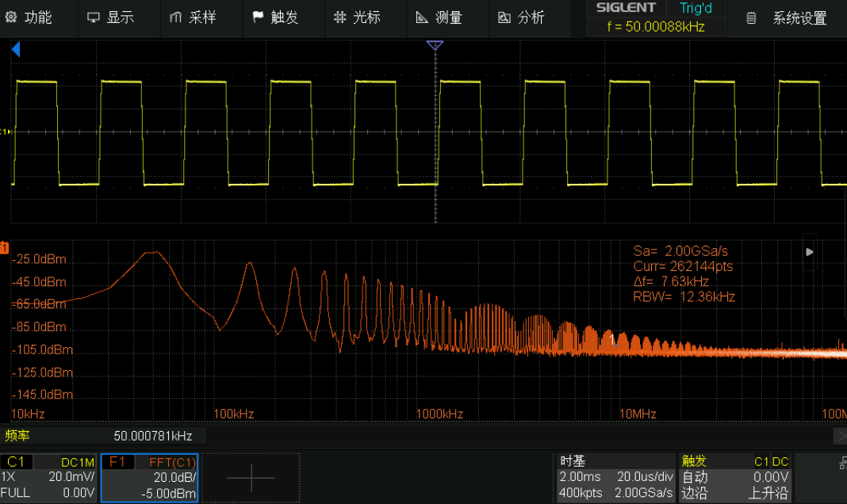Open the 时基 timebase settings box
The height and width of the screenshot is (504, 847).
point(615,478)
